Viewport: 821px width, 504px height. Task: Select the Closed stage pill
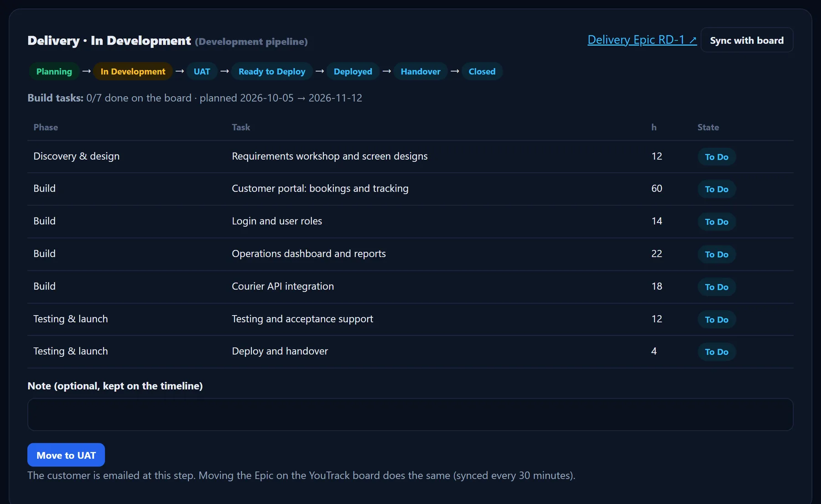tap(482, 72)
